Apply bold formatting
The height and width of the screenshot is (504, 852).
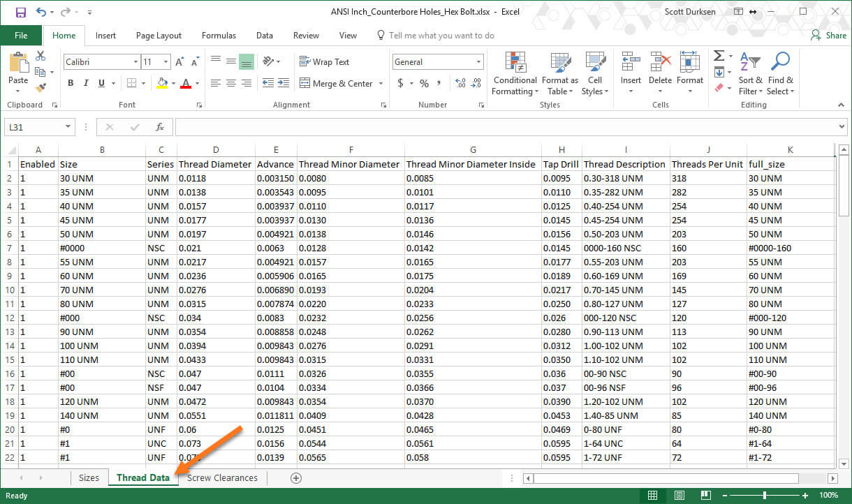(69, 82)
